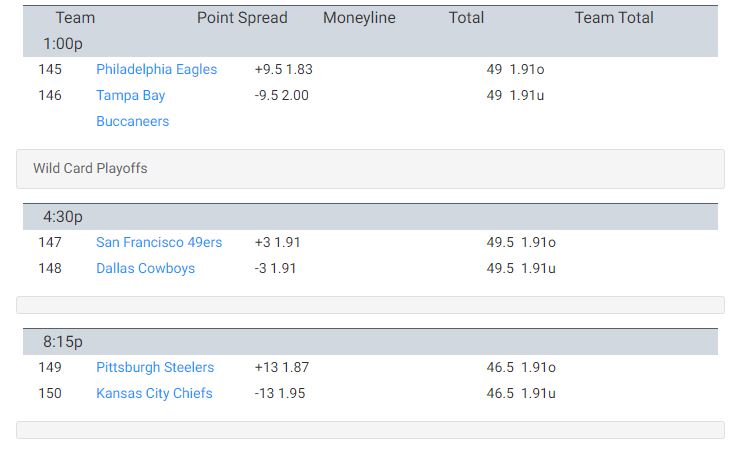738x453 pixels.
Task: Click the Wild Card Playoffs section bar
Action: point(370,169)
